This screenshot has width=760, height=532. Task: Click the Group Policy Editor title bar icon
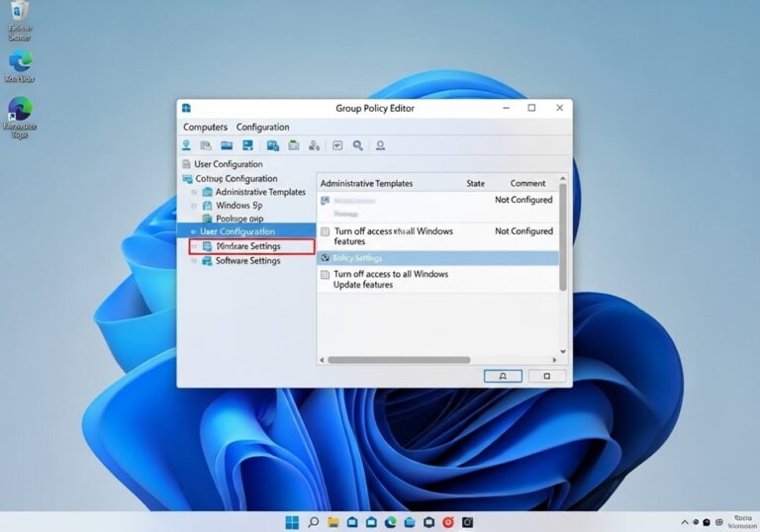pyautogui.click(x=187, y=108)
